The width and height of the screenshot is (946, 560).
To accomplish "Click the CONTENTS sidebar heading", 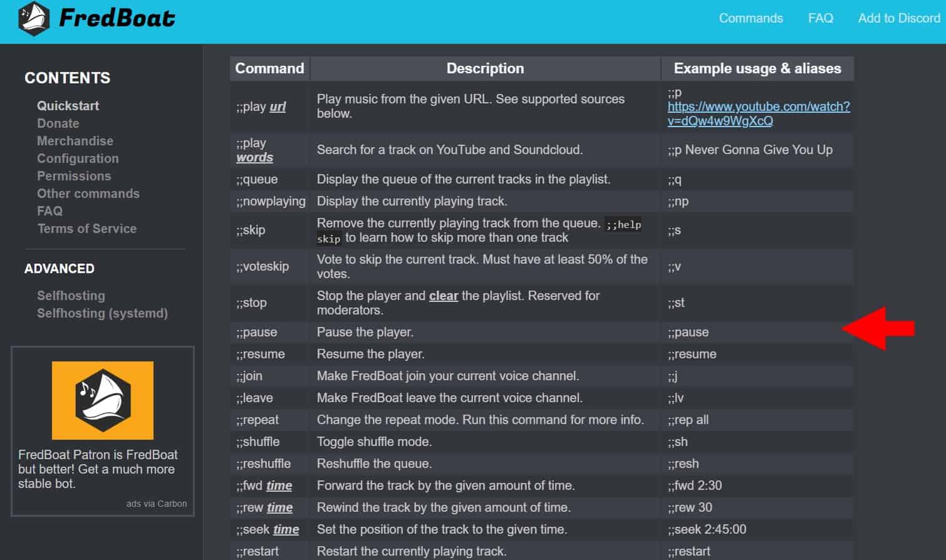I will point(67,78).
